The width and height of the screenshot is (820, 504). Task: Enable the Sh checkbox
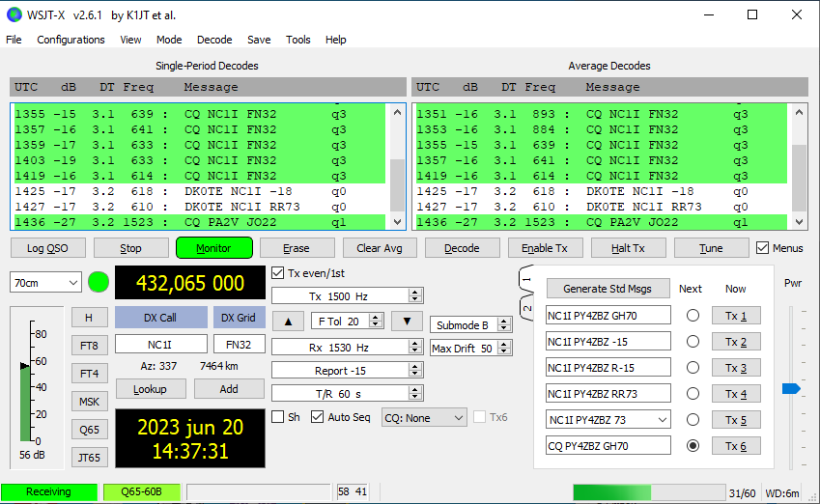coord(278,417)
